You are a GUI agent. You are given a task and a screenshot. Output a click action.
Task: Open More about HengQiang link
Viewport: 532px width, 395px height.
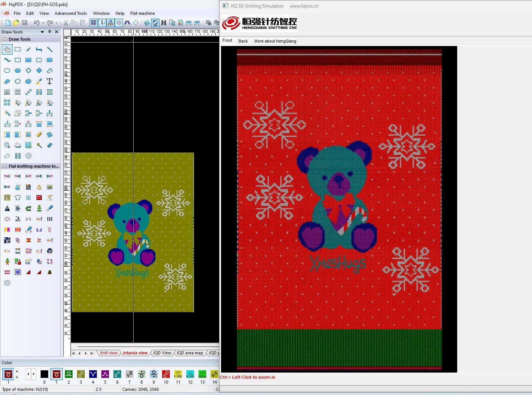pyautogui.click(x=275, y=41)
